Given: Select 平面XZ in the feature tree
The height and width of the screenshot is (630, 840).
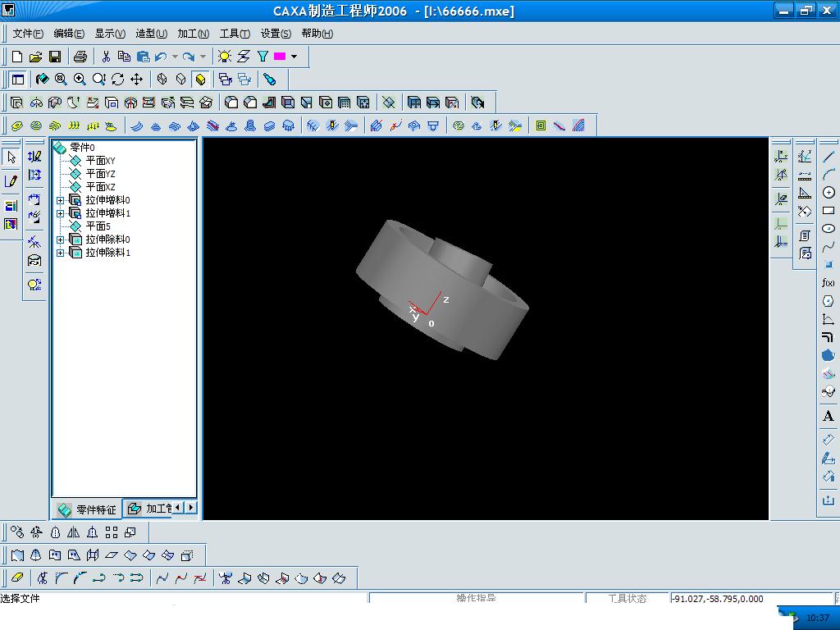Looking at the screenshot, I should coord(100,186).
